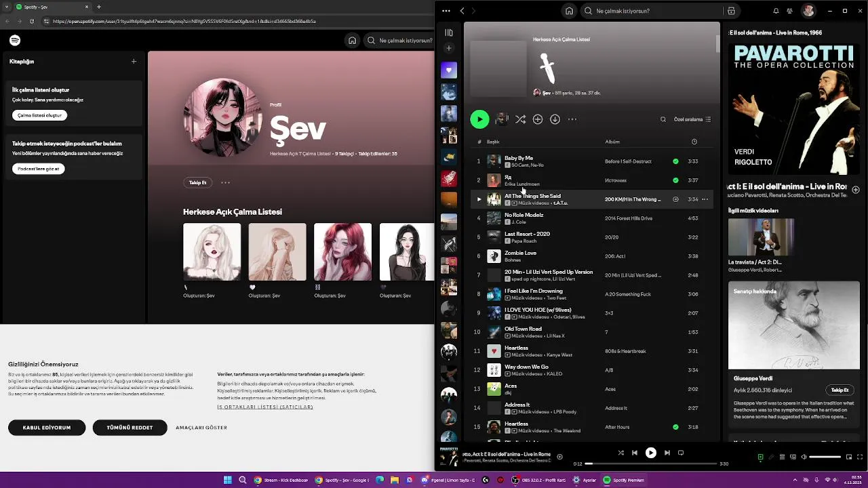Follow Giuseppe Verdi with Takip Et
The height and width of the screenshot is (488, 868).
[840, 390]
